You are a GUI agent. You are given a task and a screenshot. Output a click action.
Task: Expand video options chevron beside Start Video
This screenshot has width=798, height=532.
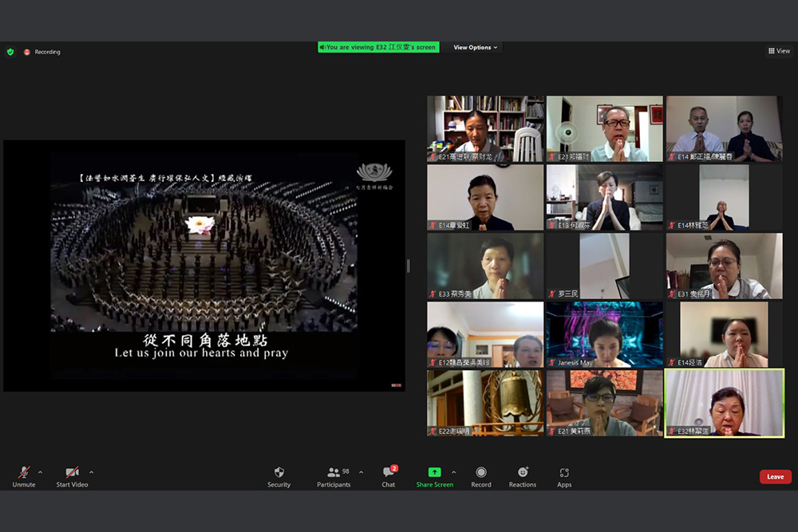coord(90,471)
